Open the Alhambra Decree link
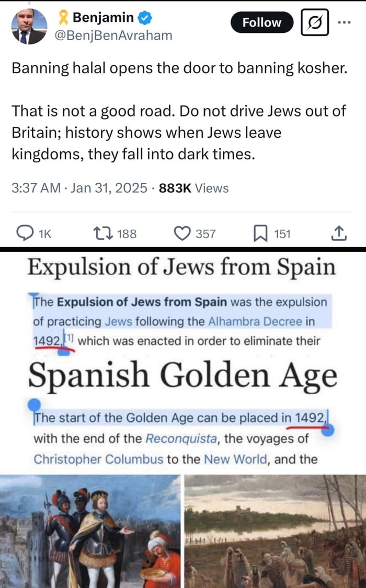366x588 pixels. pos(255,322)
